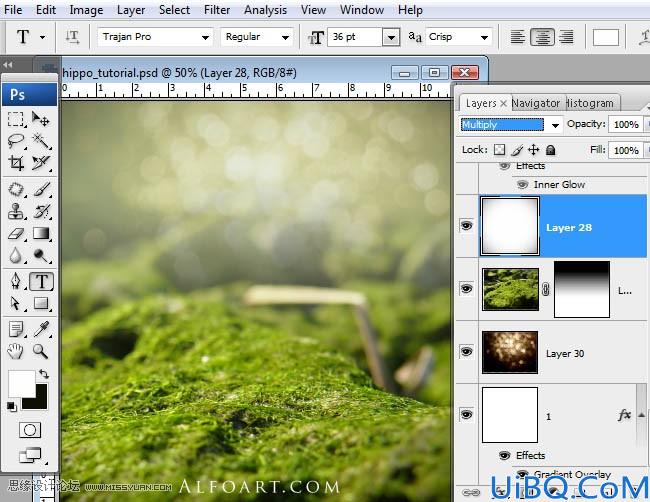This screenshot has height=502, width=650.
Task: Click the foreground color swatch
Action: 22,383
